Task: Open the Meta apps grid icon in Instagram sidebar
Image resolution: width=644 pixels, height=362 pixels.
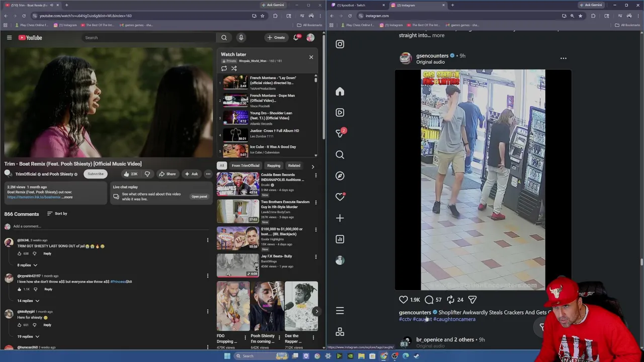Action: [x=340, y=332]
